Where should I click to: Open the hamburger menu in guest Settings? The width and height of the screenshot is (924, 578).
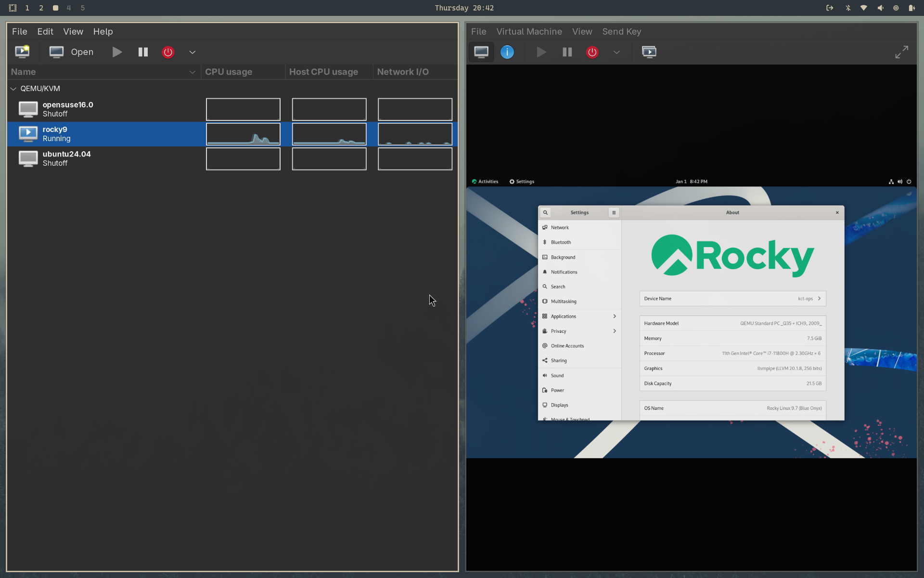pyautogui.click(x=614, y=212)
